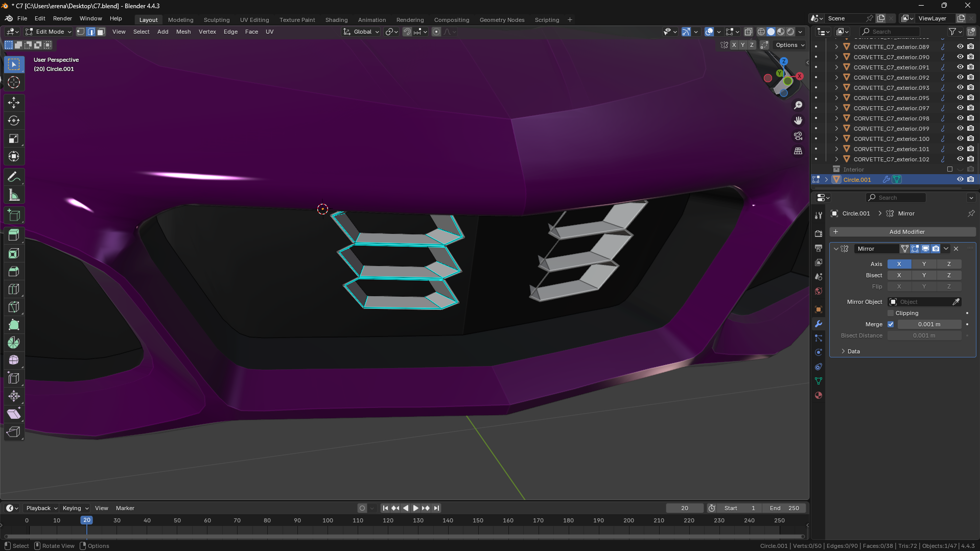Open the Keying dropdown in timeline

click(75, 508)
